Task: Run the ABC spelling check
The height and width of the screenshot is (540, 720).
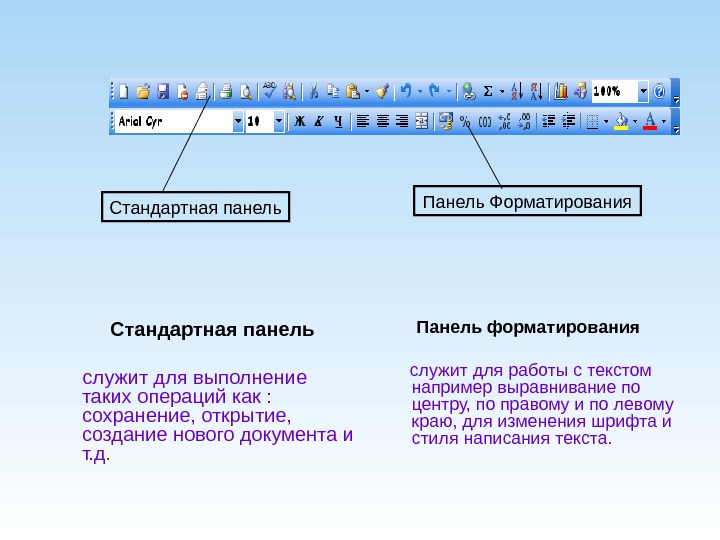Action: (x=270, y=90)
